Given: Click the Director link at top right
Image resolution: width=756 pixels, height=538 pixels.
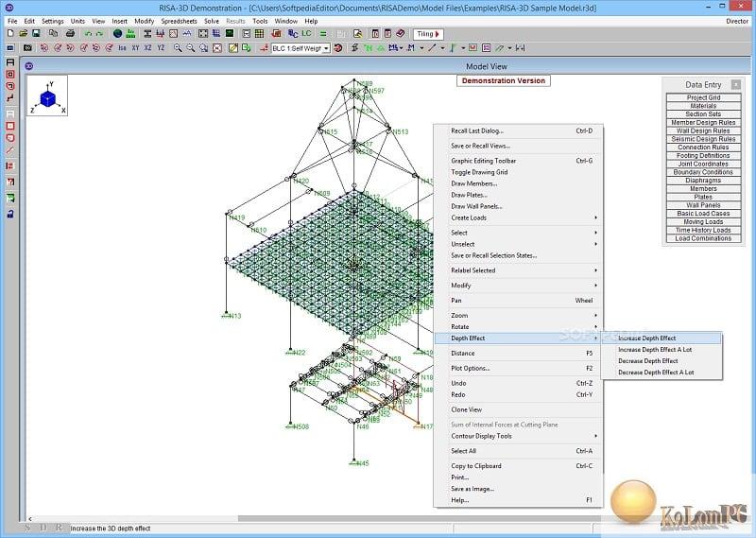Looking at the screenshot, I should click(x=737, y=21).
